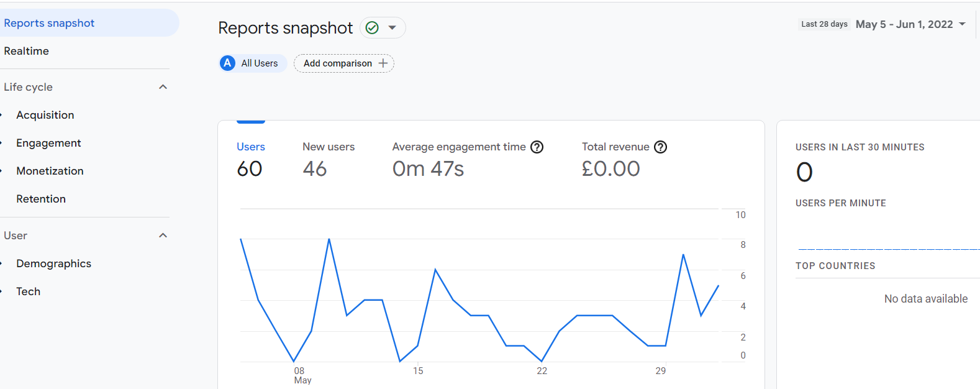Click Add comparison button
The height and width of the screenshot is (389, 980).
click(x=344, y=63)
